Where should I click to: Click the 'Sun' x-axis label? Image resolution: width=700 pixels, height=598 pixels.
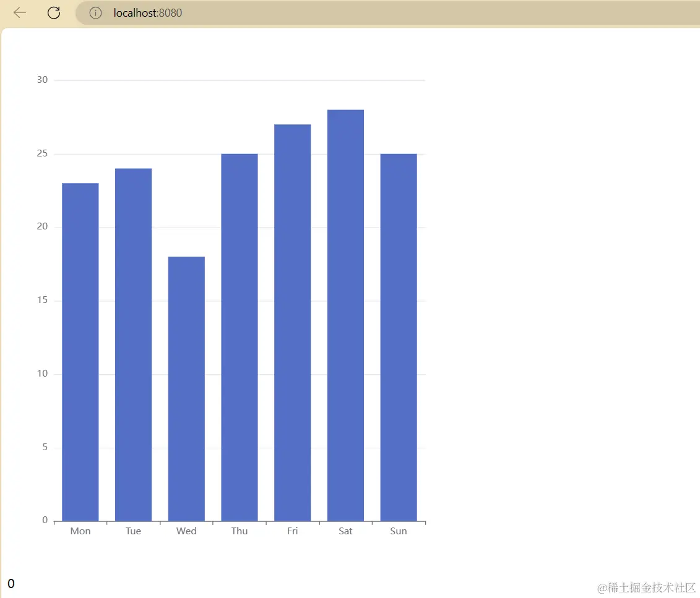pyautogui.click(x=399, y=531)
